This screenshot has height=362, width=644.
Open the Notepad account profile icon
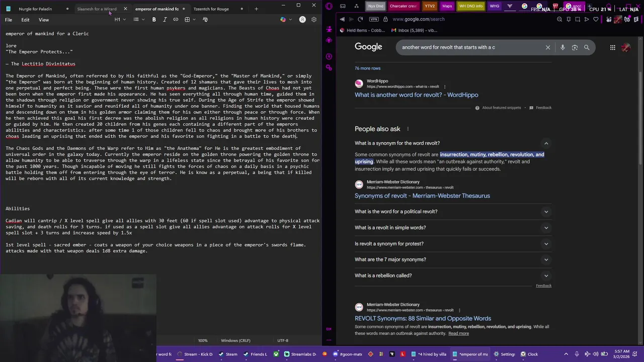pyautogui.click(x=302, y=20)
